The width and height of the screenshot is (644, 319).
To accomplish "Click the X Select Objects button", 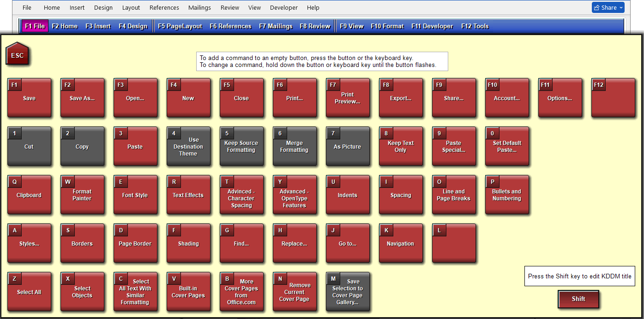I will [x=82, y=292].
